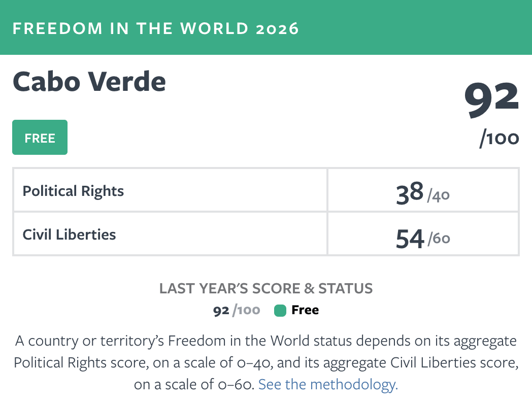This screenshot has width=532, height=404.
Task: Select the Civil Liberties row label
Action: click(69, 234)
